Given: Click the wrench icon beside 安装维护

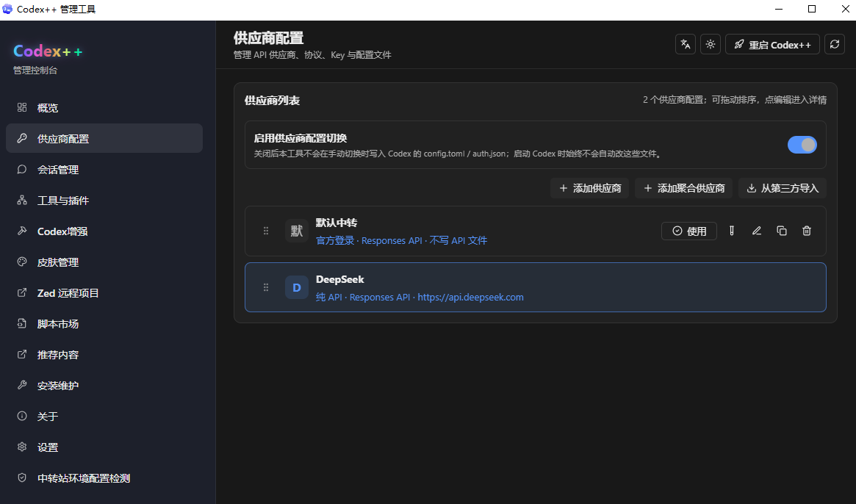Looking at the screenshot, I should tap(22, 385).
